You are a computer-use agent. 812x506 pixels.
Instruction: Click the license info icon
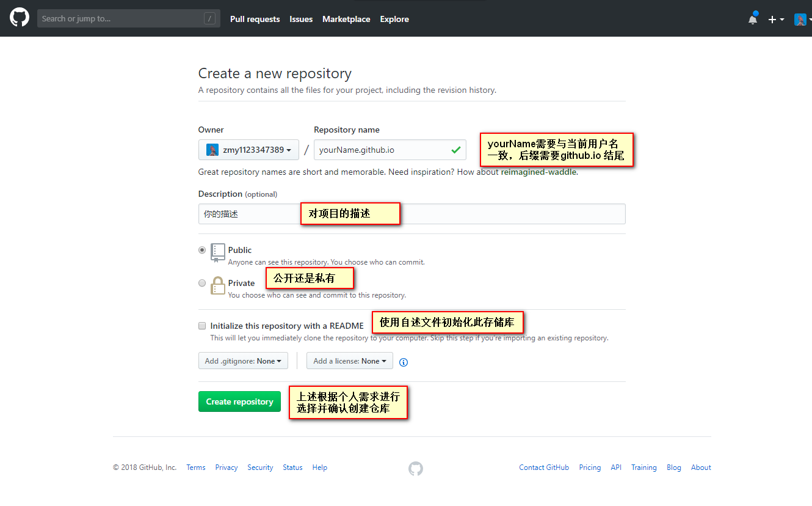404,362
